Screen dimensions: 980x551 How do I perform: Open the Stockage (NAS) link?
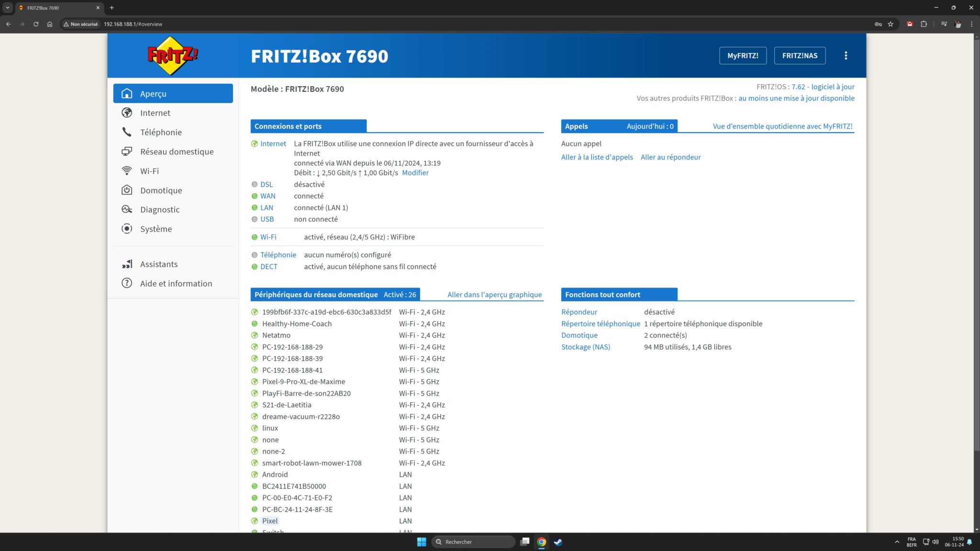pos(586,347)
